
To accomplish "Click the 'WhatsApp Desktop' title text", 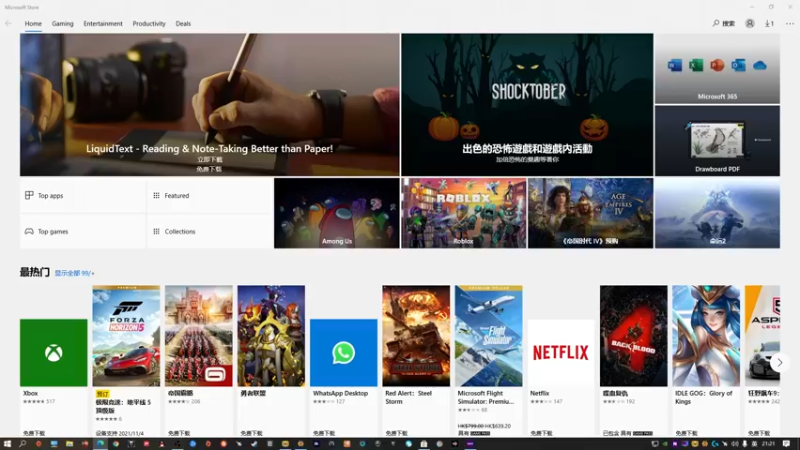I will click(340, 393).
